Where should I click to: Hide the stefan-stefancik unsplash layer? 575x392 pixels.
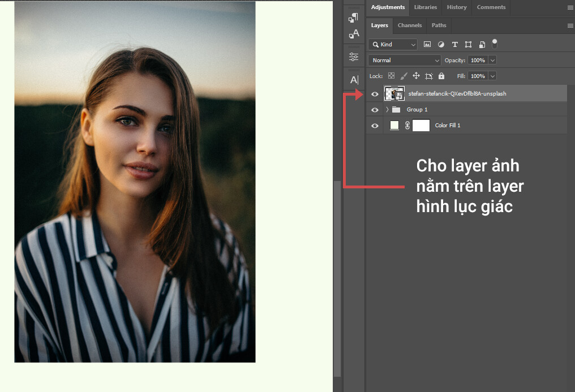[x=374, y=94]
